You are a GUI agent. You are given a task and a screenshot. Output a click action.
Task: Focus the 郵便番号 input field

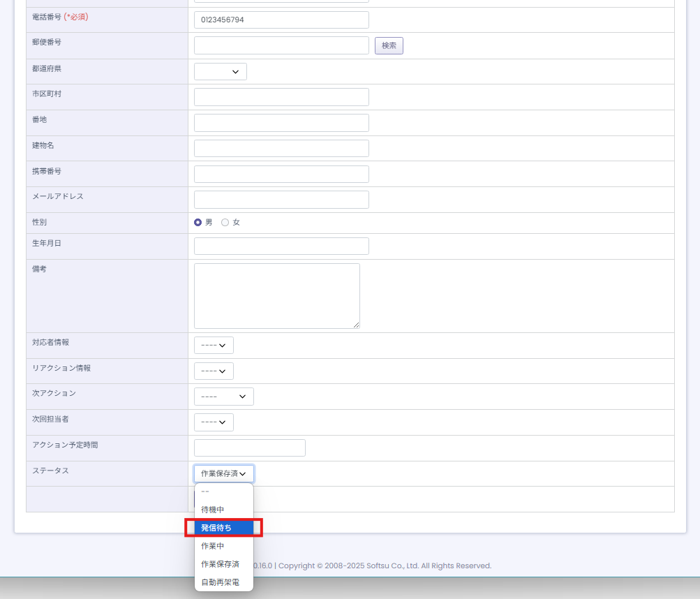(281, 45)
